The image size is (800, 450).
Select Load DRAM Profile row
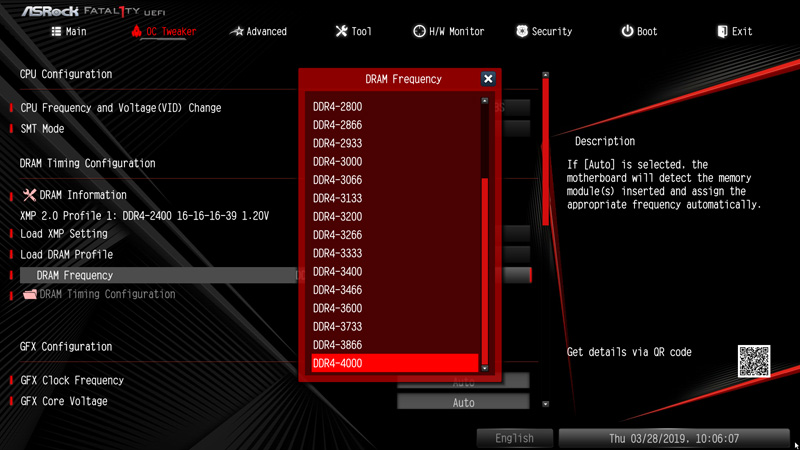point(66,255)
